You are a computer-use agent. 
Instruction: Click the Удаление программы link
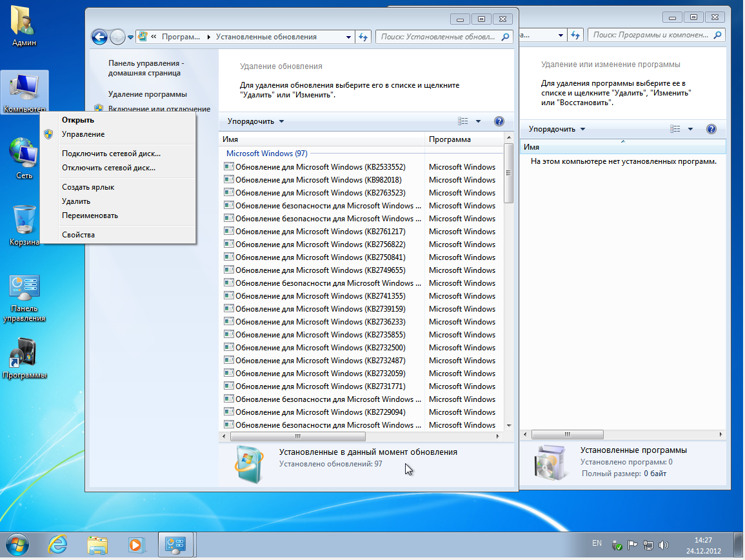(x=148, y=94)
